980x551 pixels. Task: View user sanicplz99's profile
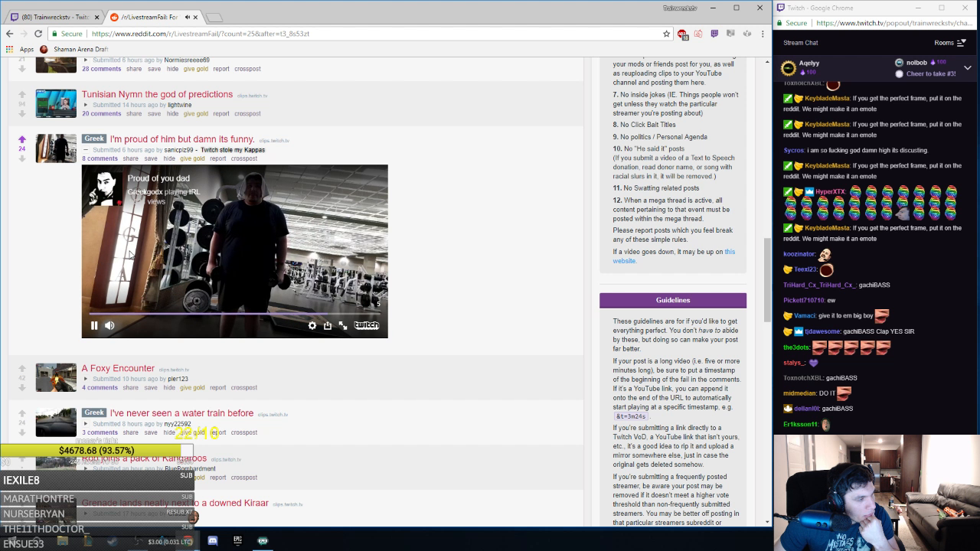coord(178,150)
